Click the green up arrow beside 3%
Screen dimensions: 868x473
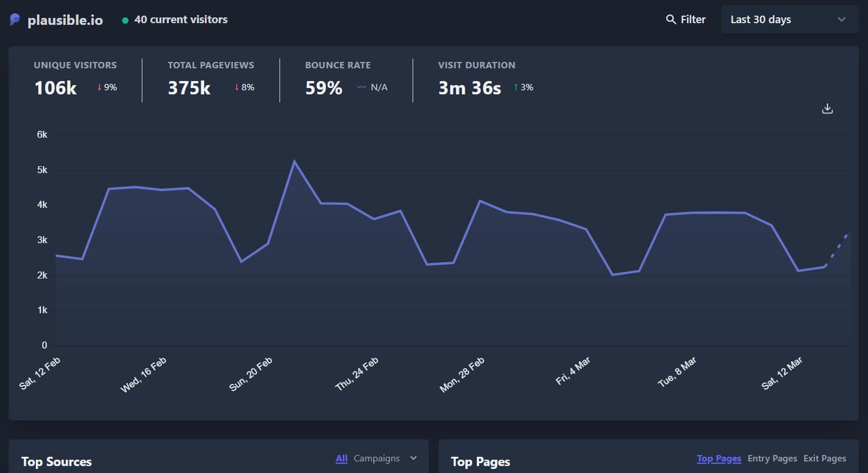click(515, 87)
